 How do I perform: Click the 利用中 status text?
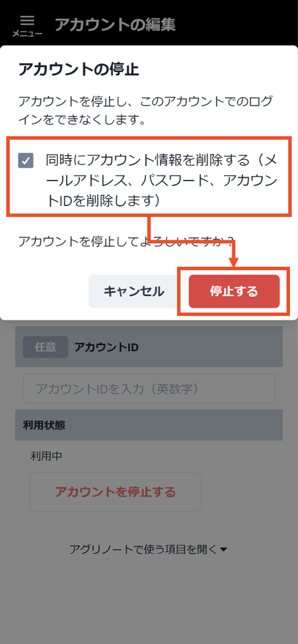[46, 456]
